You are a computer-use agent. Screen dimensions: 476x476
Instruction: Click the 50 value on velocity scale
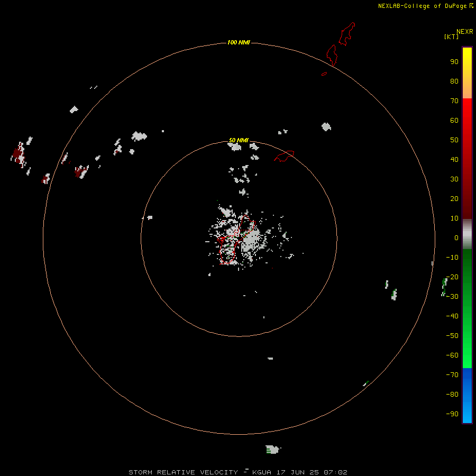coord(454,140)
